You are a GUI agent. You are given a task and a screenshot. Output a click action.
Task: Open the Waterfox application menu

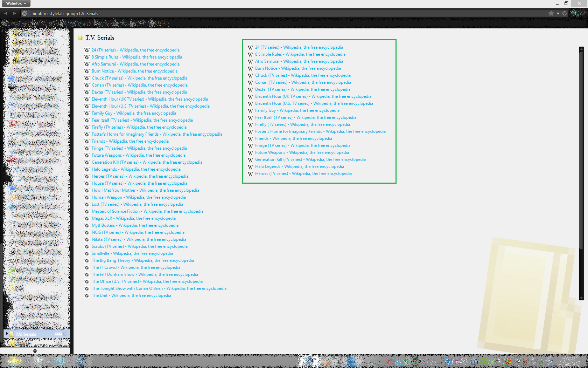coord(16,3)
